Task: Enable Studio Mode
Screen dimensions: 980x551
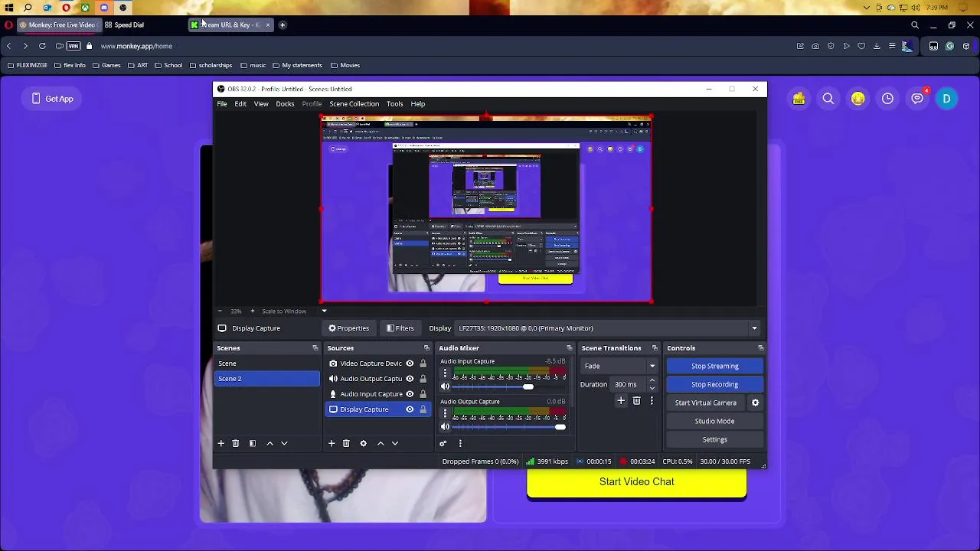Action: tap(714, 421)
